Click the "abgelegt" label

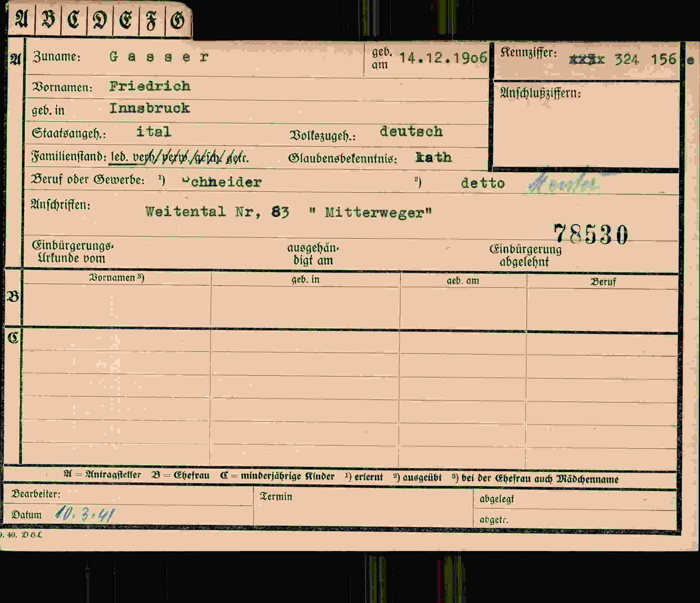click(497, 499)
